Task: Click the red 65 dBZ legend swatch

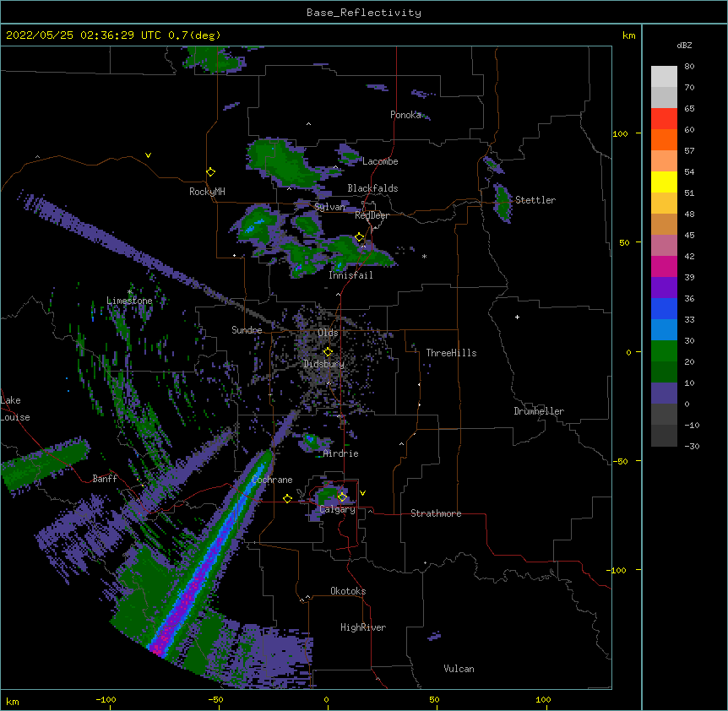Action: click(664, 119)
